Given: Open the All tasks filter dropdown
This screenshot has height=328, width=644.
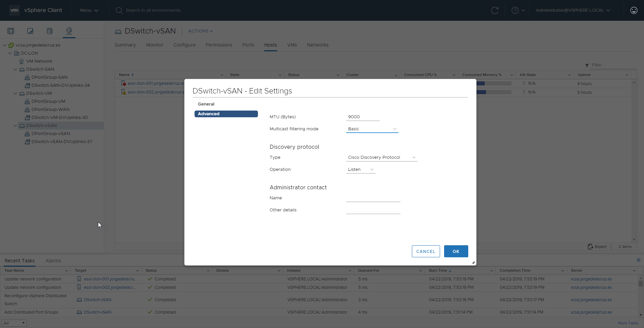Looking at the screenshot, I should [x=14, y=323].
